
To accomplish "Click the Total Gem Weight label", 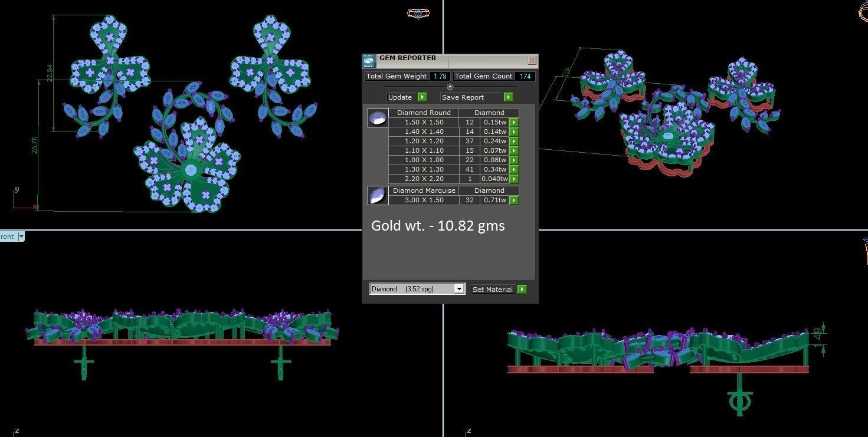I will [397, 77].
